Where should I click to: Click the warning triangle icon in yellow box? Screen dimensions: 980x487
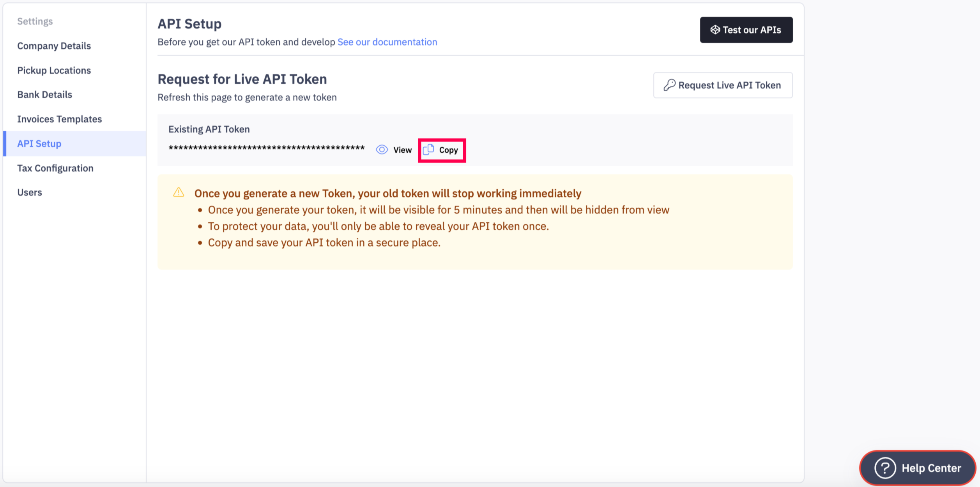pos(179,192)
